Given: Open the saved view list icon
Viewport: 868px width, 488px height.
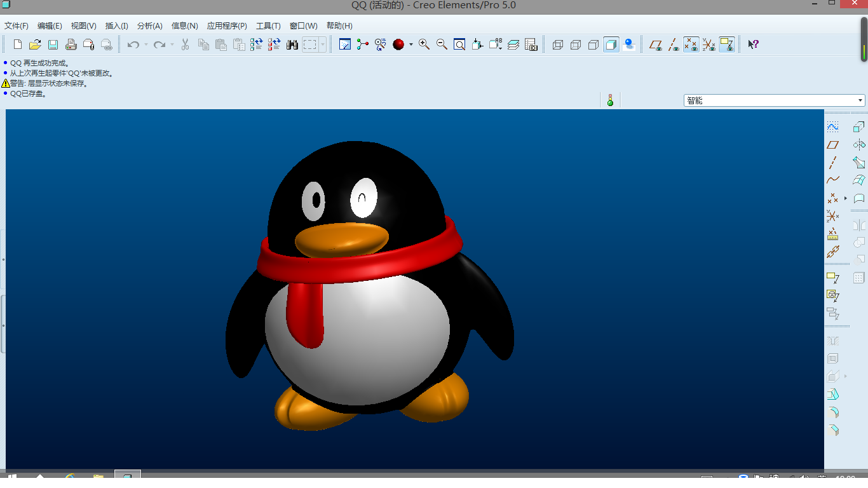Looking at the screenshot, I should click(x=496, y=44).
